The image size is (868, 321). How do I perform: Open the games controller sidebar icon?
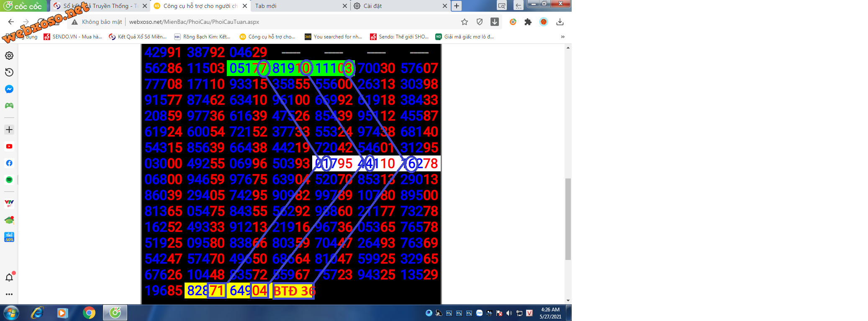(x=9, y=106)
